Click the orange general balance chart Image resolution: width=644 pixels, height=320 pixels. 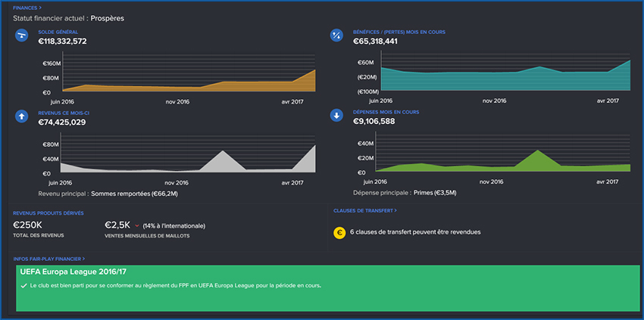tap(188, 76)
